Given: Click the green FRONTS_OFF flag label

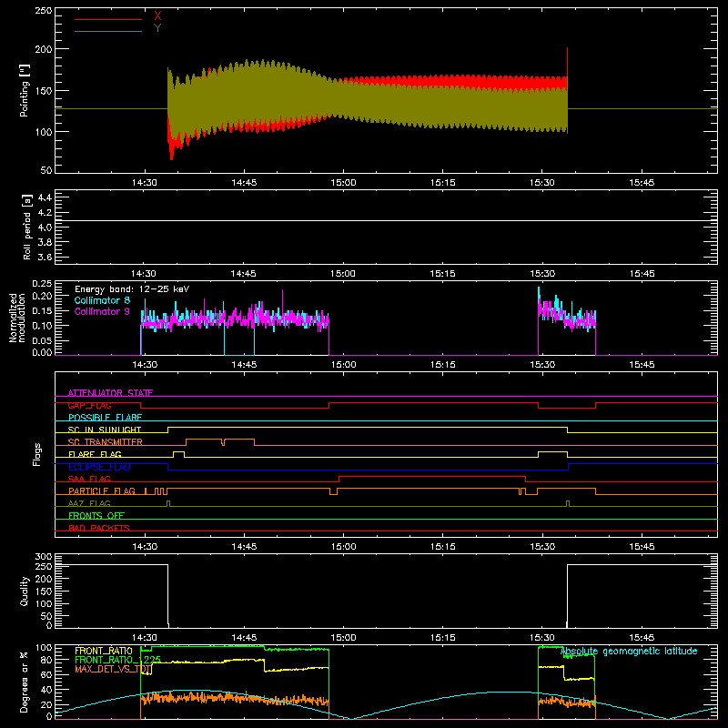Looking at the screenshot, I should tap(96, 516).
